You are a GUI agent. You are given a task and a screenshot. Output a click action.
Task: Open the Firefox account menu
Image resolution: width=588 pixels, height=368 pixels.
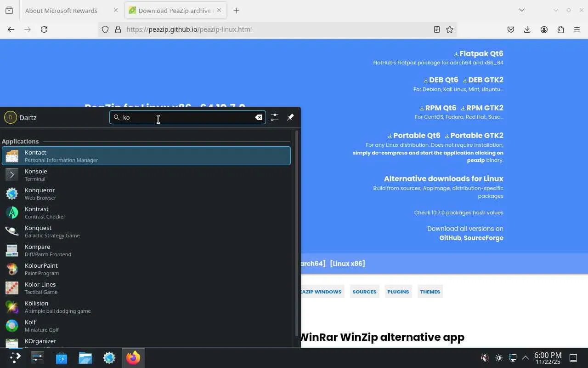[x=544, y=29]
